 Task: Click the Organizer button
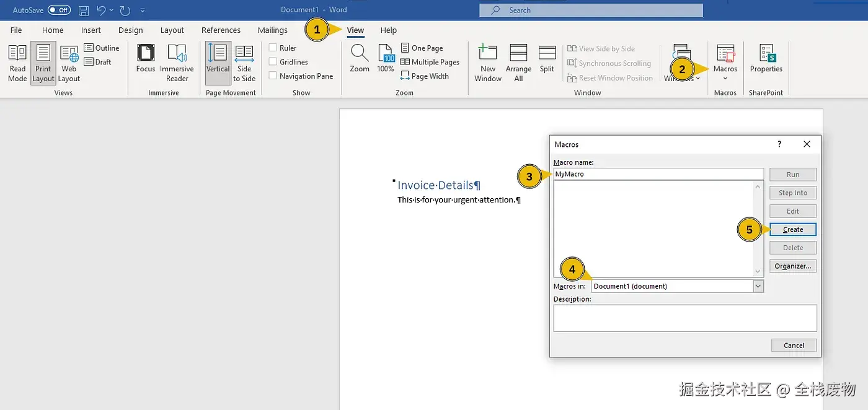pyautogui.click(x=793, y=266)
